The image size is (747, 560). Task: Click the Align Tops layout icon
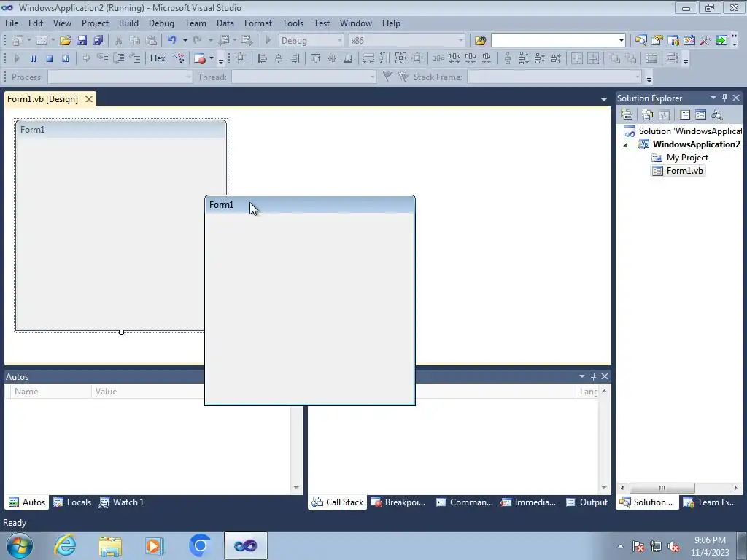(316, 58)
